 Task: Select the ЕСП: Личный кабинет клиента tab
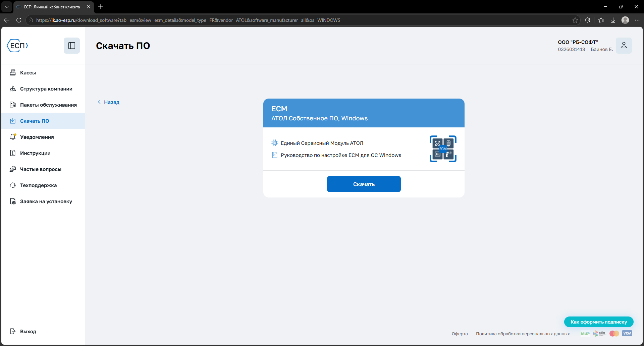pyautogui.click(x=54, y=7)
